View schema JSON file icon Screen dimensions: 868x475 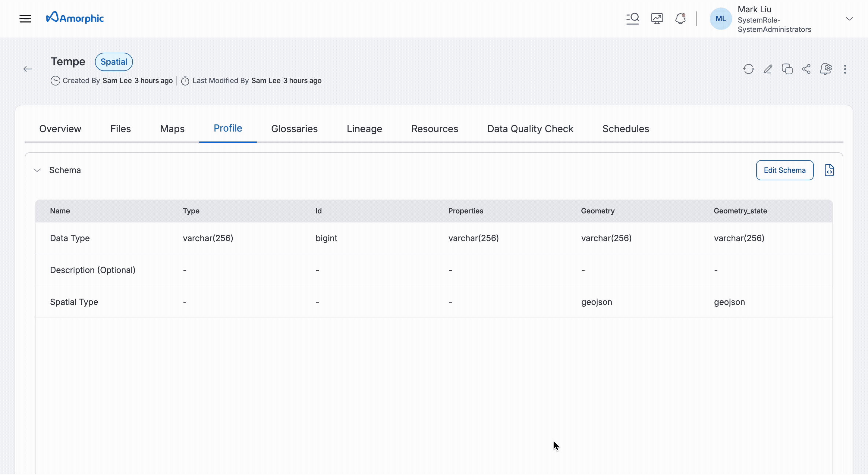[829, 170]
